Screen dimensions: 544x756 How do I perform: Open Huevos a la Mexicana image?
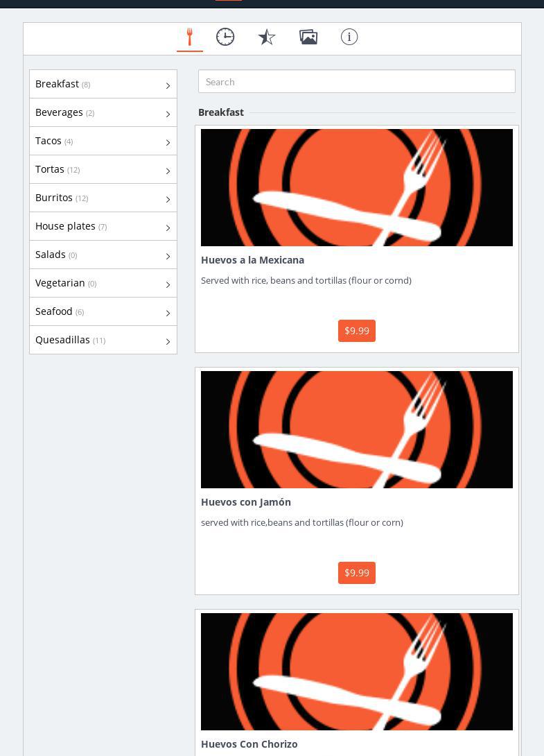356,187
